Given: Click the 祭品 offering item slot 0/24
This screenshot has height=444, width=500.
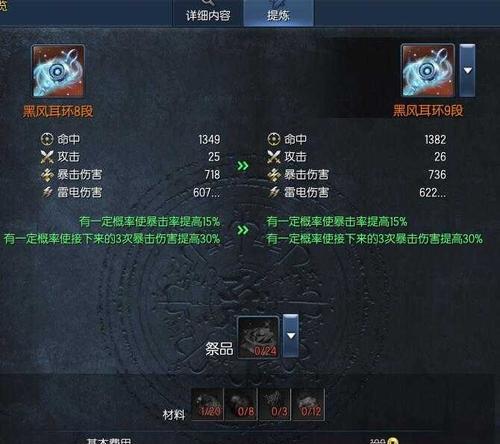Looking at the screenshot, I should (x=258, y=337).
